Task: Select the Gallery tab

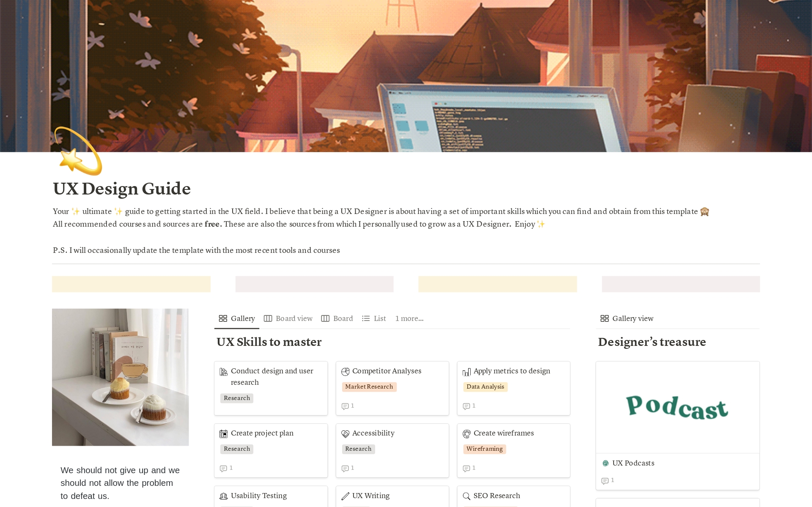Action: click(x=237, y=318)
